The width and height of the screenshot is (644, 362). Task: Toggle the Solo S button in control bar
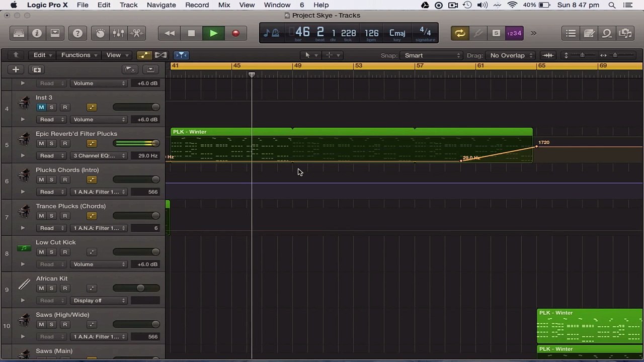(496, 33)
